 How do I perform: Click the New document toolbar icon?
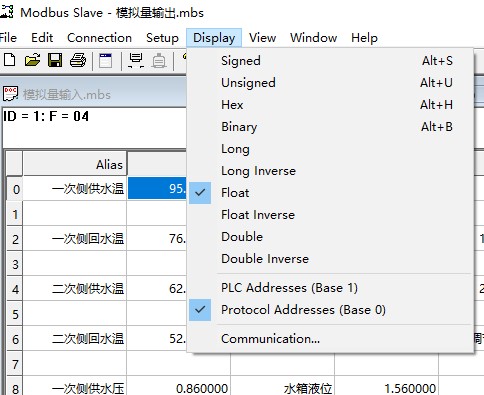9,61
